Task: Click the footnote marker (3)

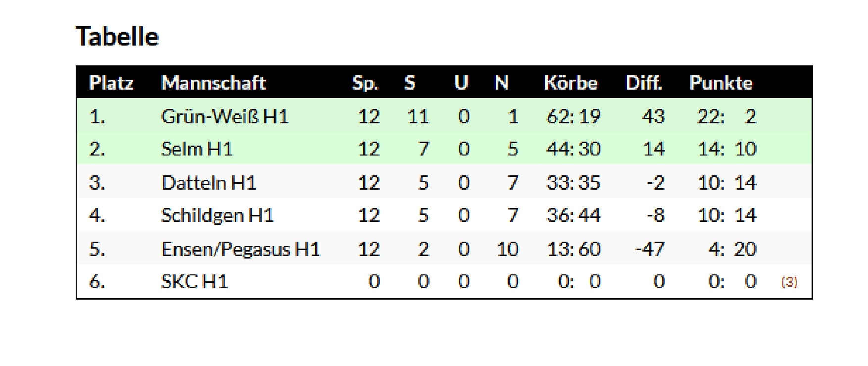Action: coord(789,282)
